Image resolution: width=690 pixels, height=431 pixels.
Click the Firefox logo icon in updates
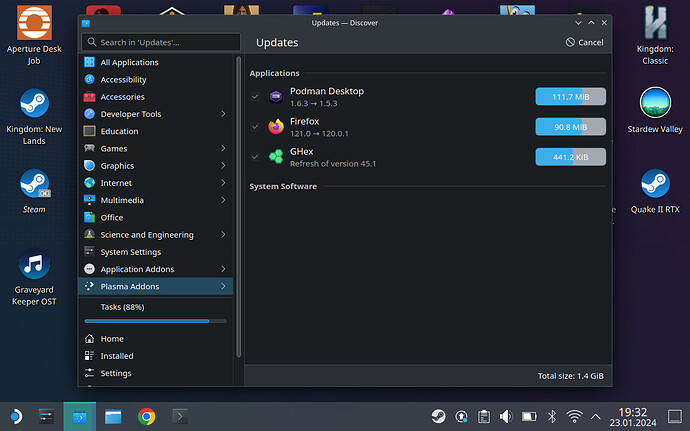276,127
